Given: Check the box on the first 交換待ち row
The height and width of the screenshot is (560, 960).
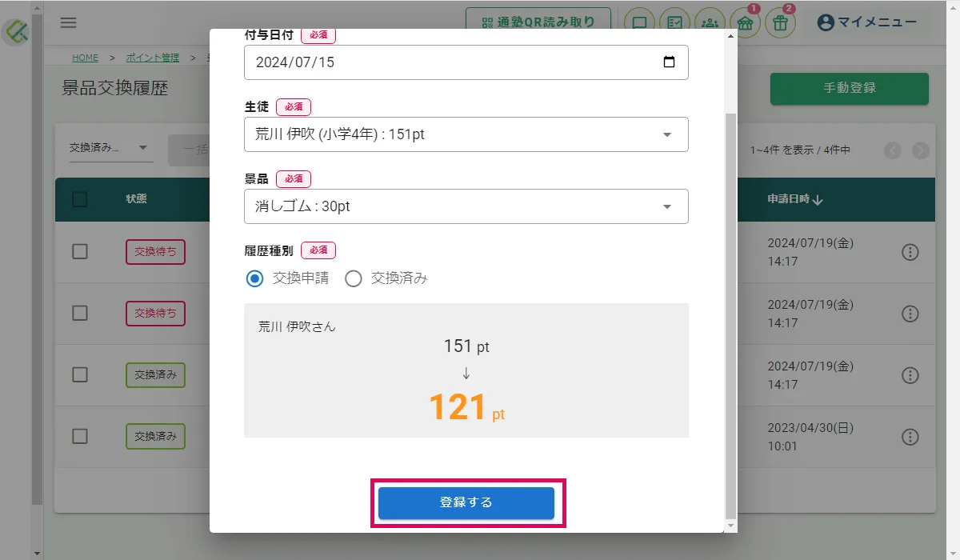Looking at the screenshot, I should click(80, 252).
